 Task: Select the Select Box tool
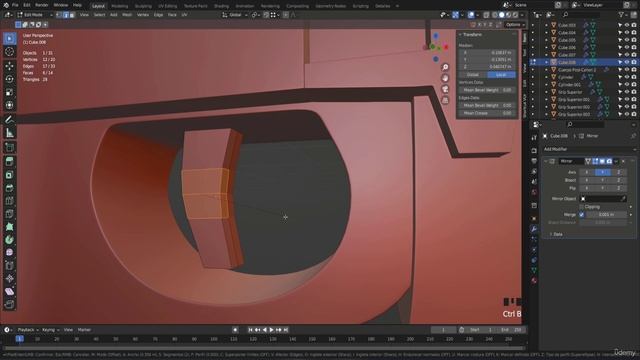[9, 38]
